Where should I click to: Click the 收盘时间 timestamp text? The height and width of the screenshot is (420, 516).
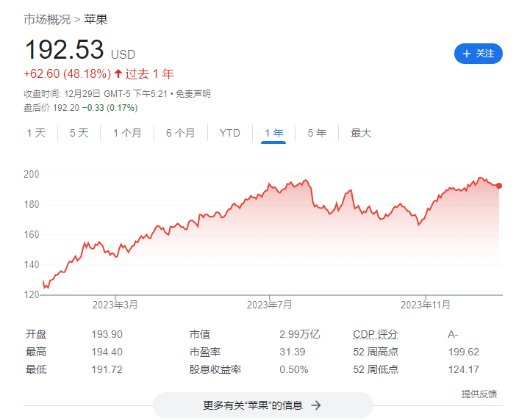[x=97, y=94]
